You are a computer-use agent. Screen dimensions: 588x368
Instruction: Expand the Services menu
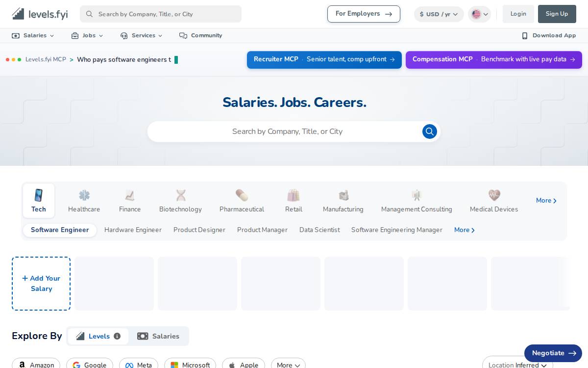[x=141, y=35]
